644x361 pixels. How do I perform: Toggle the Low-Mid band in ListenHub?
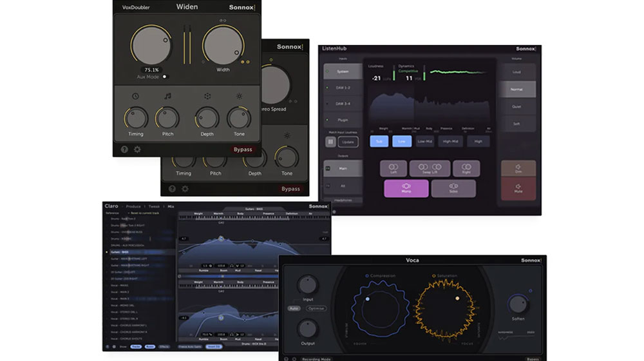pos(424,141)
